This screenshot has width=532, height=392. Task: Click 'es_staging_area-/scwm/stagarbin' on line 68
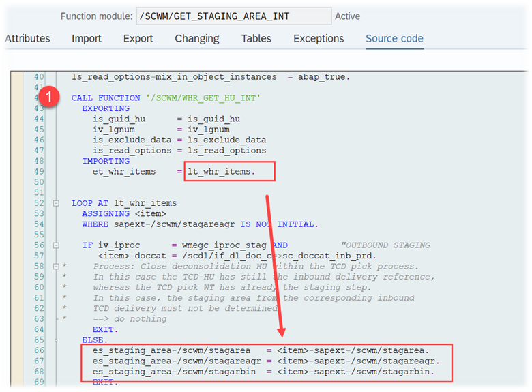coord(174,372)
